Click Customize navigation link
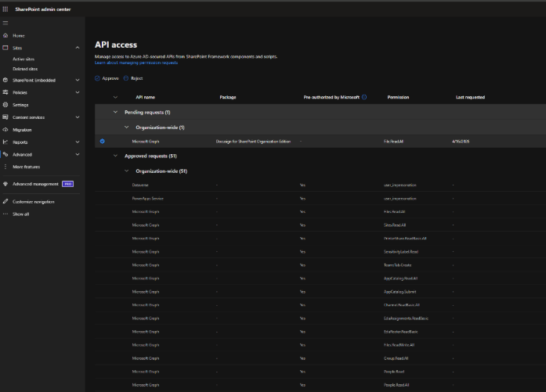546x392 pixels. point(34,202)
